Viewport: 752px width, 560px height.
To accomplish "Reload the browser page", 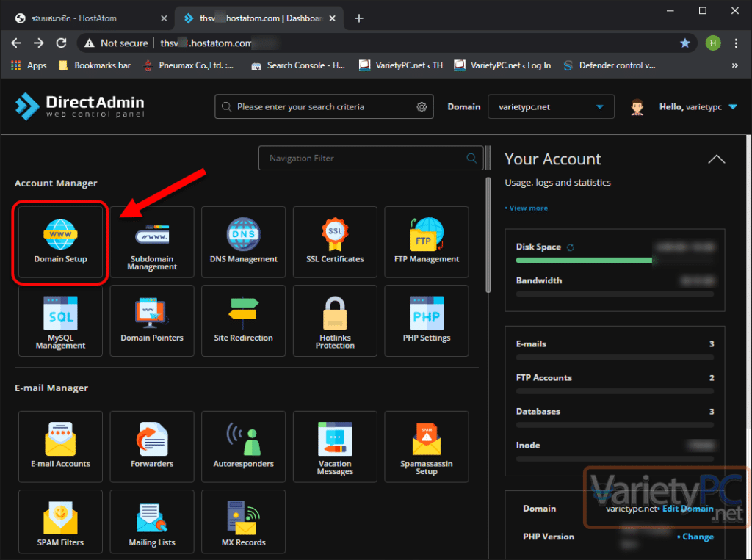I will coord(62,43).
